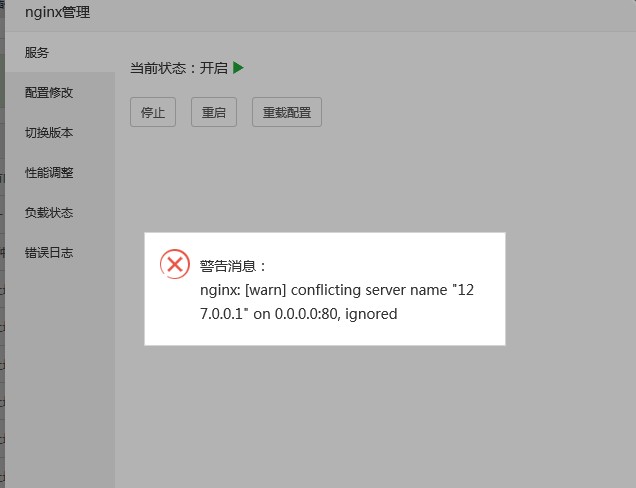Open the 服务 tab in sidebar

click(x=60, y=52)
